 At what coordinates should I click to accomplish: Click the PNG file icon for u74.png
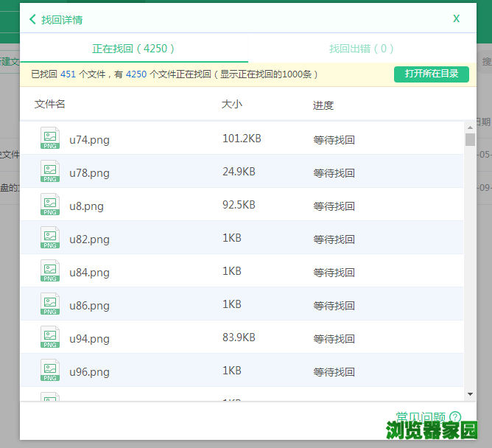coord(50,139)
